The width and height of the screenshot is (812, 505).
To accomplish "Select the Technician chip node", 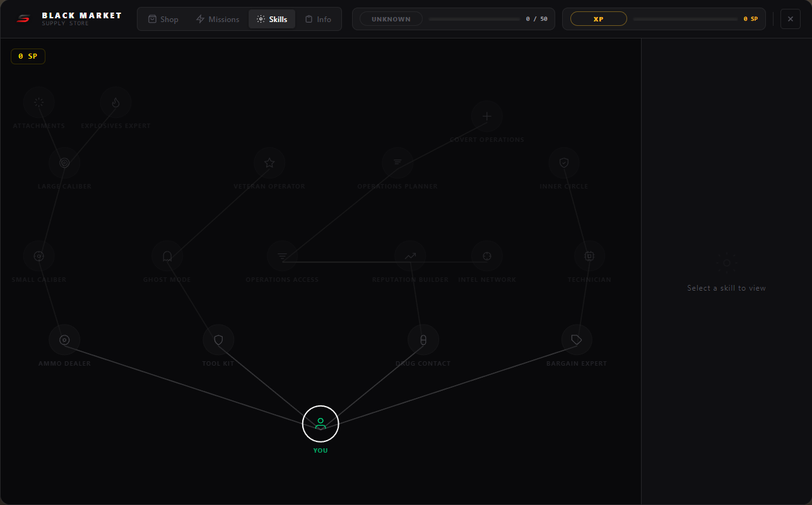I will click(589, 256).
